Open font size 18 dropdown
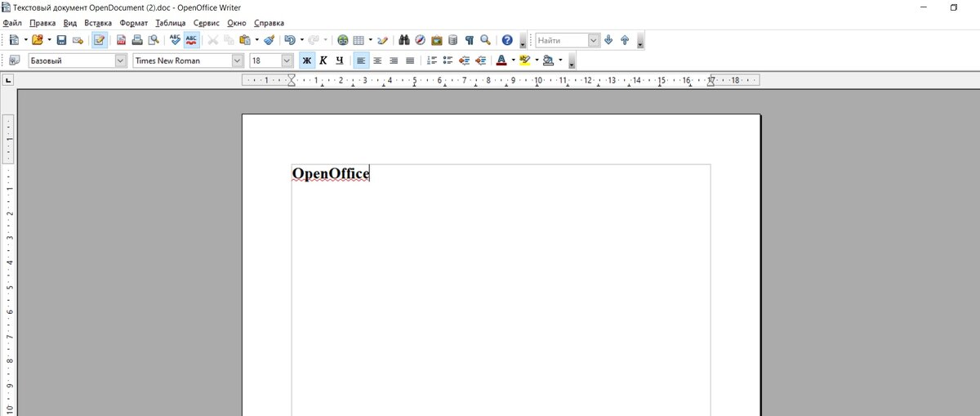Viewport: 980px width, 416px height. click(x=287, y=60)
